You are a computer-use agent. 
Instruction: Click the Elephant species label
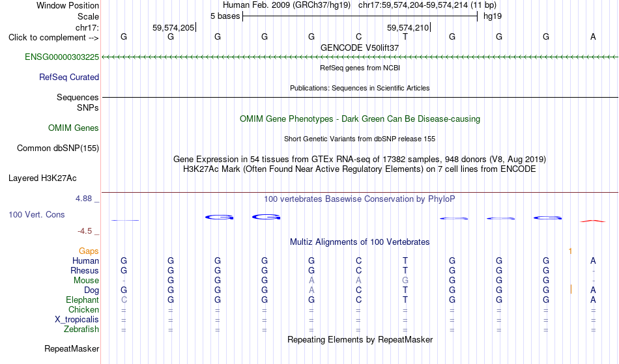tap(82, 300)
